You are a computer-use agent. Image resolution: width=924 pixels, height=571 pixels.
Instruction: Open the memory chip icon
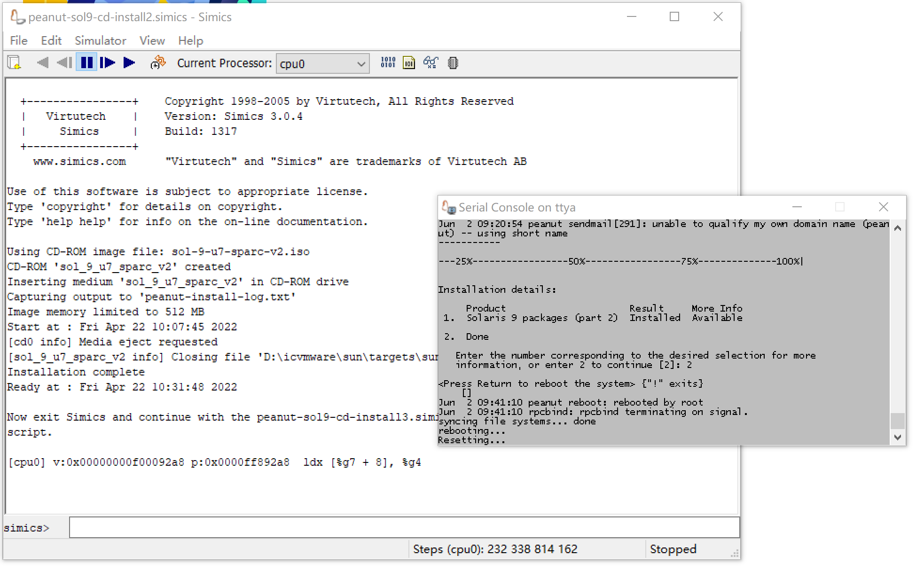452,63
